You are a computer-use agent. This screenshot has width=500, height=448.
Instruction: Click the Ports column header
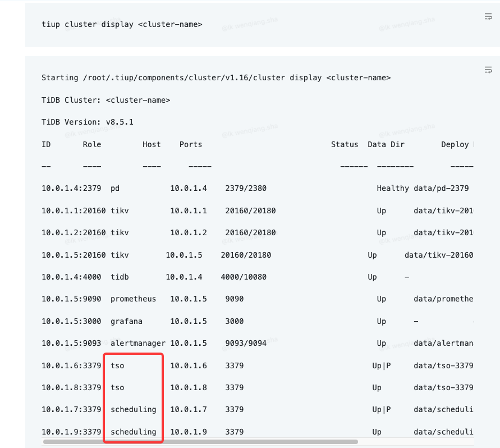tap(191, 144)
